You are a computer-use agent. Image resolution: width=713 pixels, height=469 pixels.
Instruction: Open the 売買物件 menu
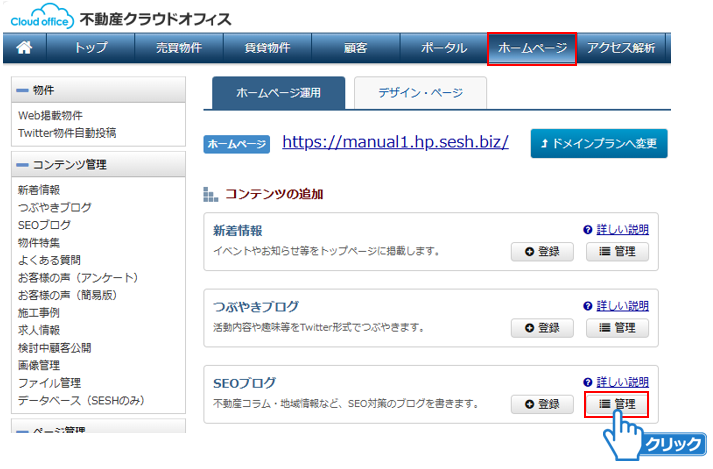(178, 48)
